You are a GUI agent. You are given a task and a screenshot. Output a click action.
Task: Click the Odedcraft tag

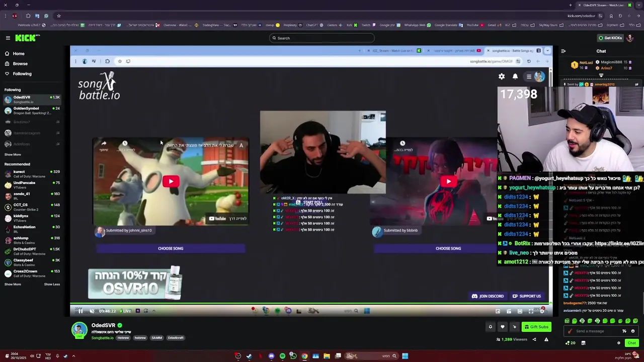[176, 338]
